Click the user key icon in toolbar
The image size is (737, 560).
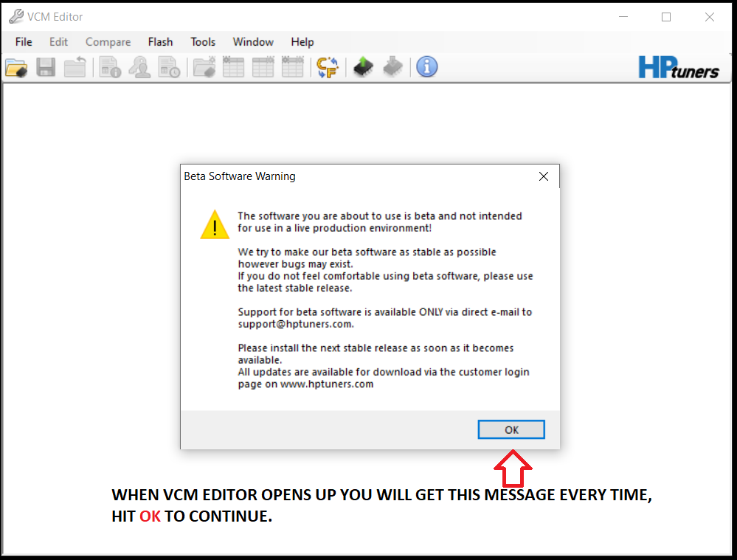point(139,67)
